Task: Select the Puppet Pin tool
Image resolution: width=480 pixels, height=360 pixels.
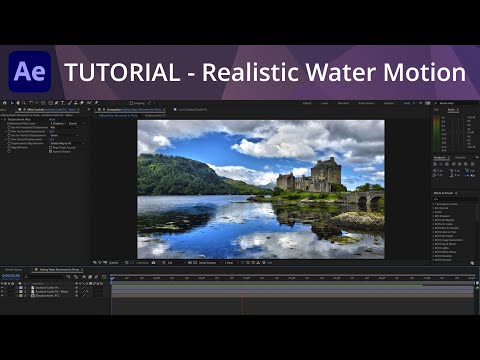Action: [x=96, y=103]
